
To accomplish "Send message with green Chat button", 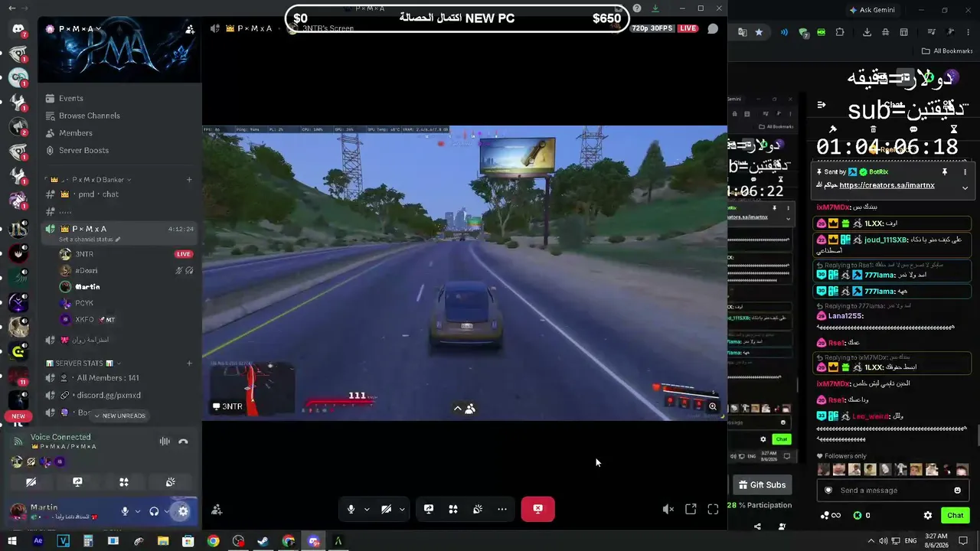I will (955, 516).
